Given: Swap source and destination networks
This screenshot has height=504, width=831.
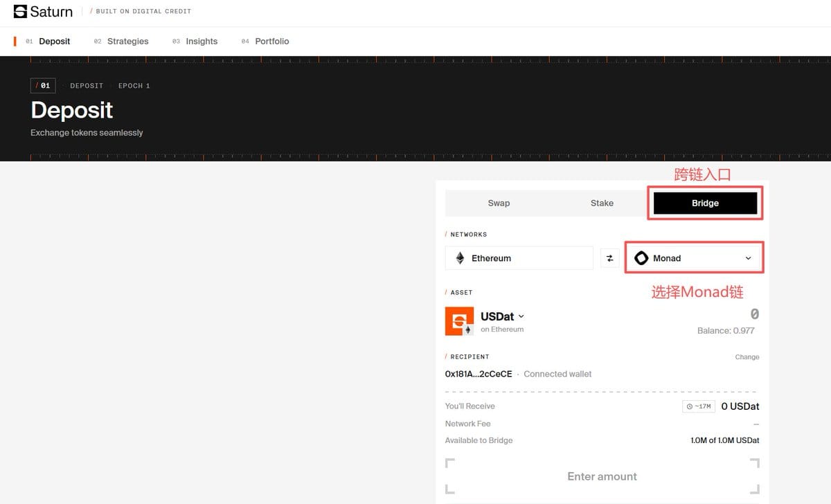Looking at the screenshot, I should tap(609, 258).
